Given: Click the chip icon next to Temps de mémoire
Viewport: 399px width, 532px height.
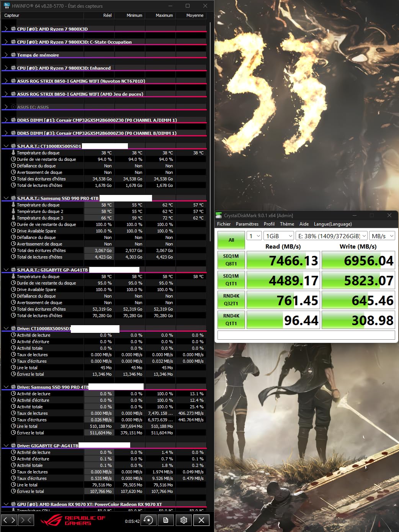Looking at the screenshot, I should 13,55.
